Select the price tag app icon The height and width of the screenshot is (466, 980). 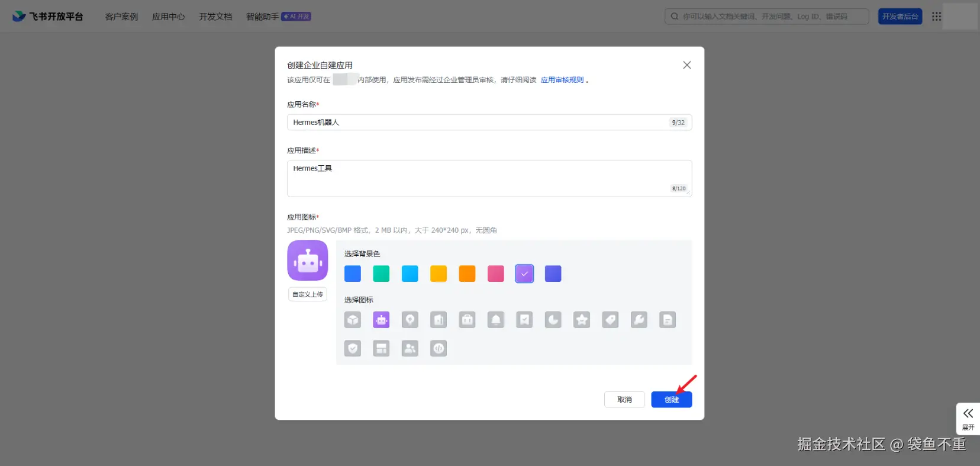(x=611, y=320)
